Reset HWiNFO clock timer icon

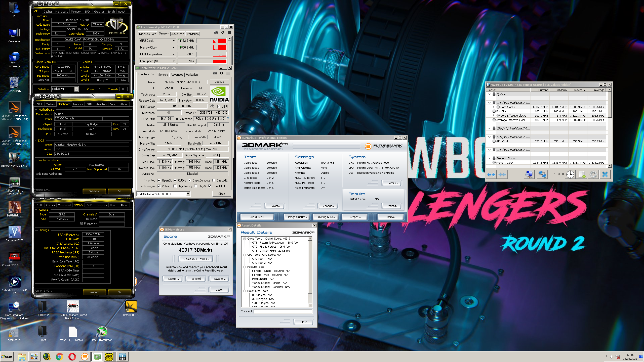[x=570, y=174]
